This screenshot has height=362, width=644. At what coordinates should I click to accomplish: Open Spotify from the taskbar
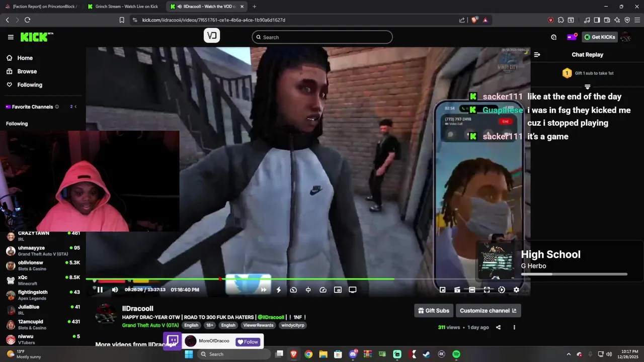[x=456, y=354]
